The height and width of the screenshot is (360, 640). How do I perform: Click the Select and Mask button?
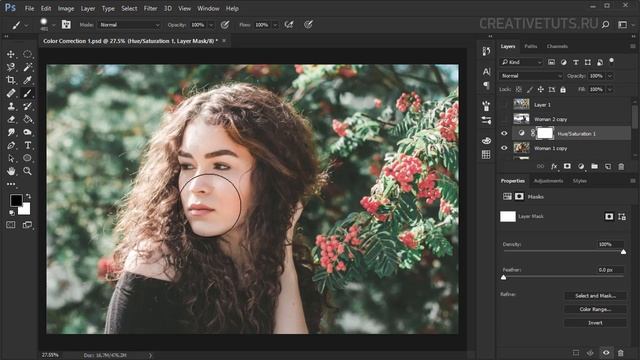(x=595, y=296)
